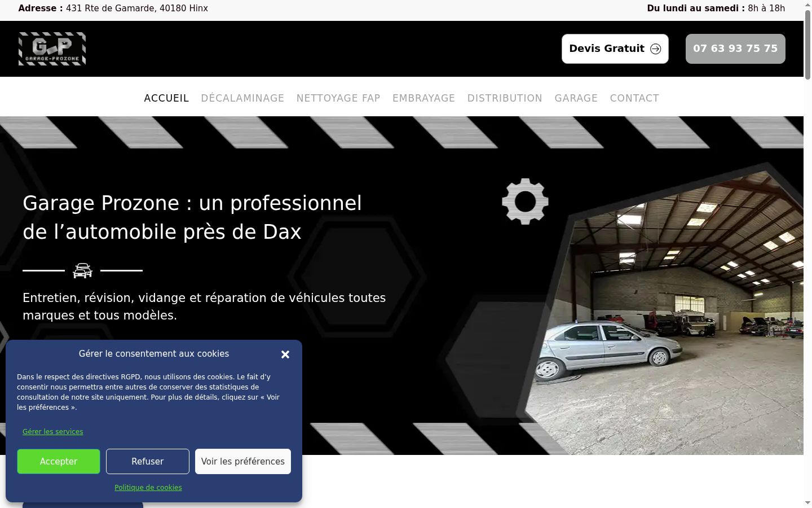Request a Devis Gratuit
The image size is (812, 508).
point(615,49)
